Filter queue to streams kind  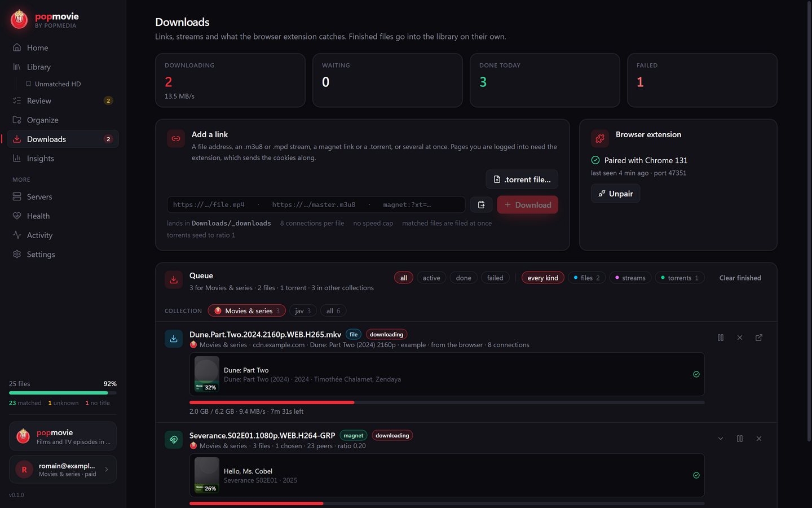631,278
